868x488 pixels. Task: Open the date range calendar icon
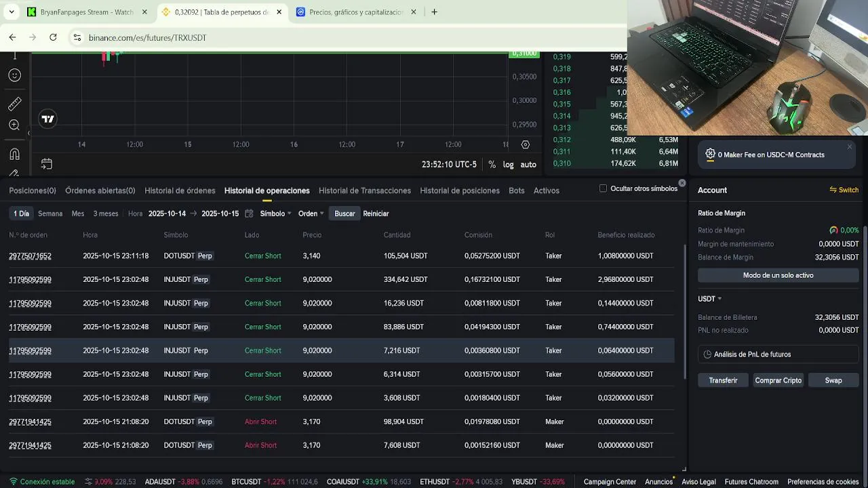(249, 213)
